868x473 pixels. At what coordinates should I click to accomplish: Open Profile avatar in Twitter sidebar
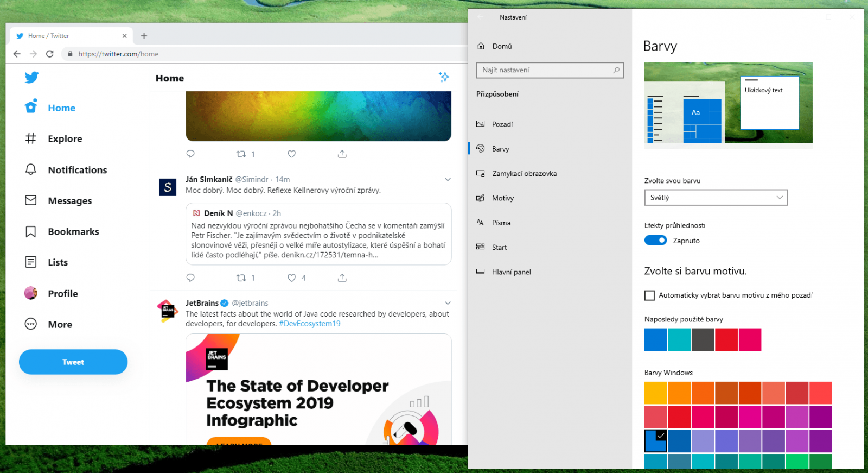[x=31, y=293]
